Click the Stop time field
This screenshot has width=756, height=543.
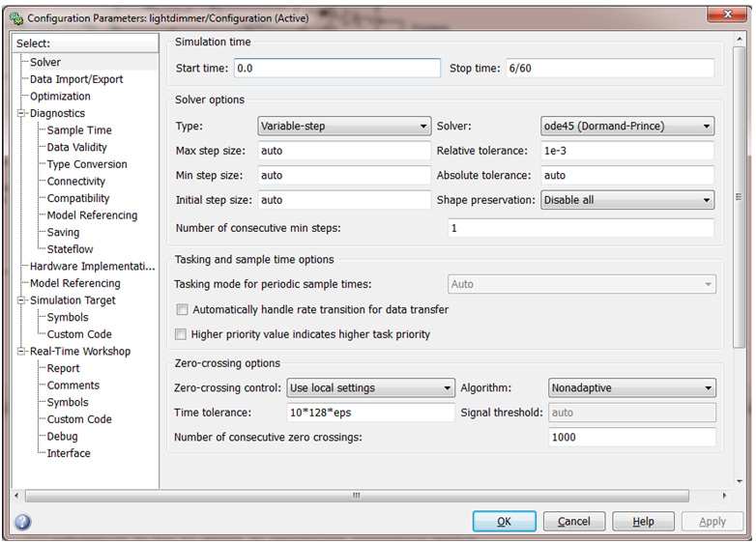[610, 68]
